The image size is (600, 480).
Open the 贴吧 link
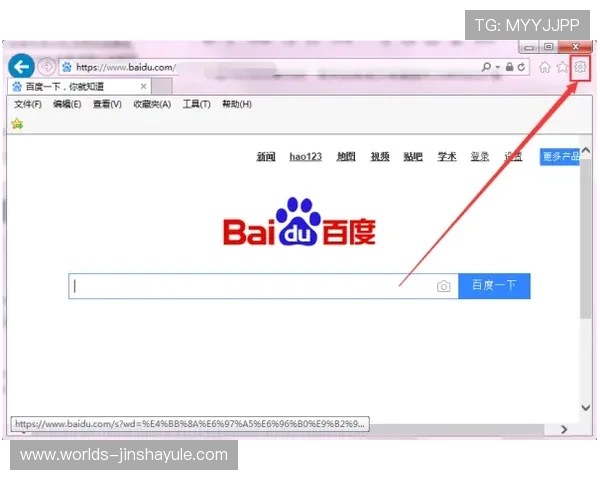413,157
